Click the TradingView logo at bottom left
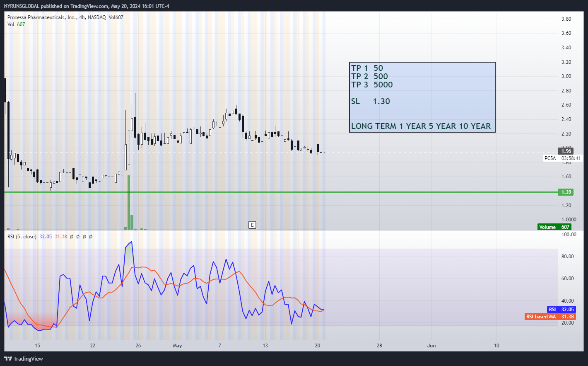The image size is (588, 366). click(x=24, y=359)
